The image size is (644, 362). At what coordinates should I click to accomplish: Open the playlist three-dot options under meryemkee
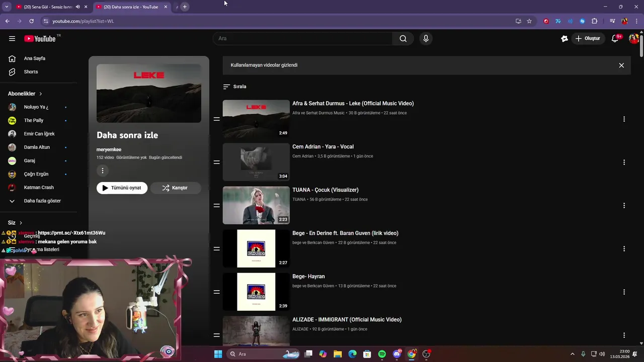click(x=102, y=171)
